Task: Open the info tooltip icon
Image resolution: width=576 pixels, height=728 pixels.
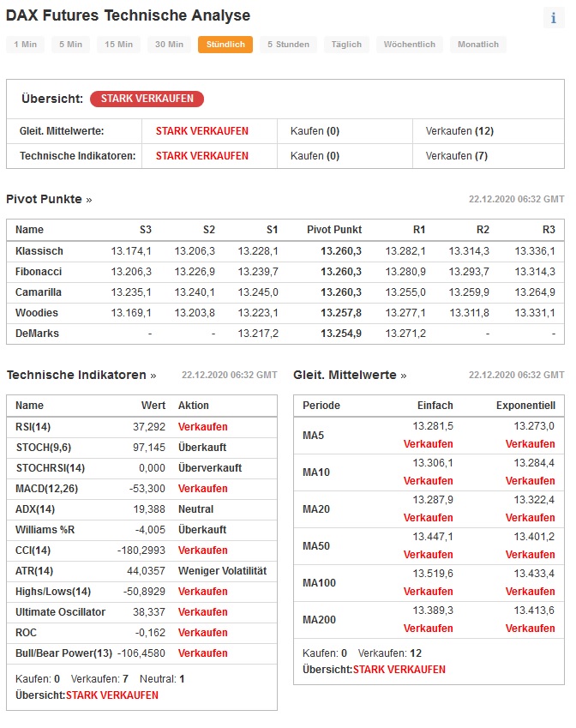Action: coord(553,17)
